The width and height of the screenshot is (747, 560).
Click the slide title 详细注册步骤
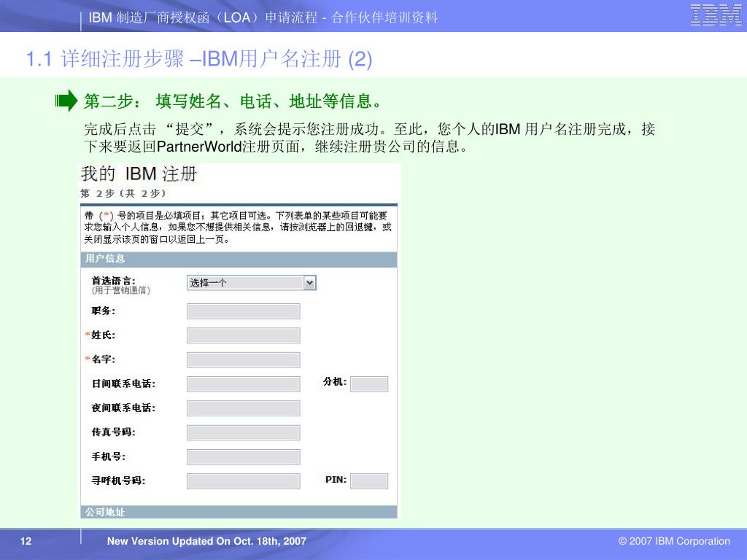pyautogui.click(x=198, y=59)
